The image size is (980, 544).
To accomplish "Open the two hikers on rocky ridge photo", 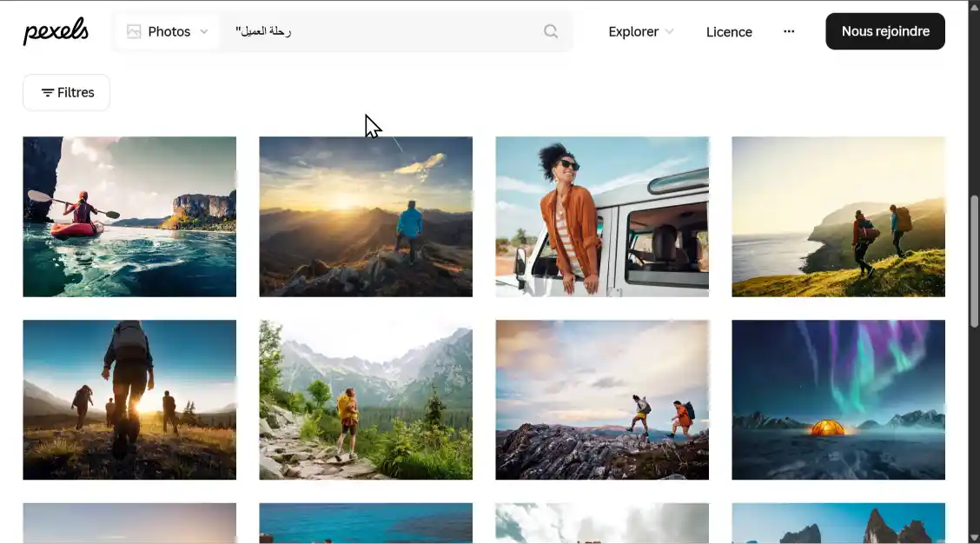I will coord(602,400).
